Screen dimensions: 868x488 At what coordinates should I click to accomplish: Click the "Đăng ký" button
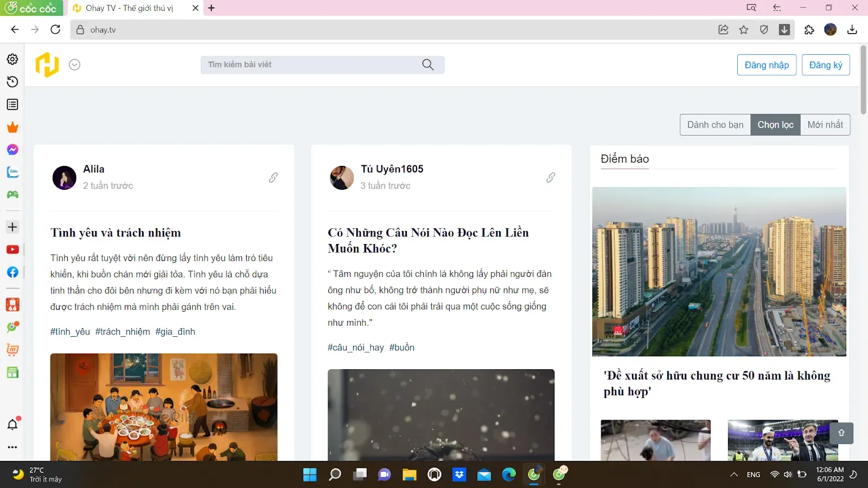coord(826,65)
